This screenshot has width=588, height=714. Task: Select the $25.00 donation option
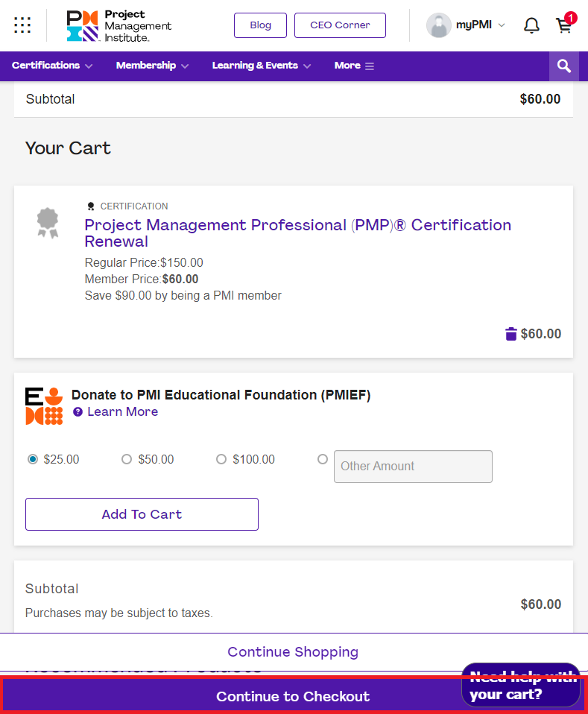pos(33,459)
